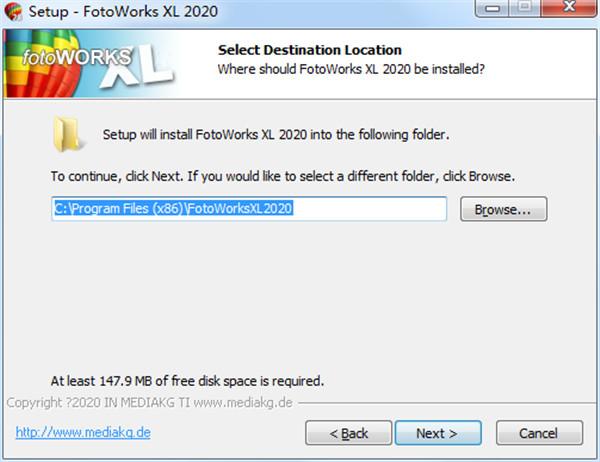Click the blank area below the path field
Screen dimensions: 600x462
coord(298,295)
